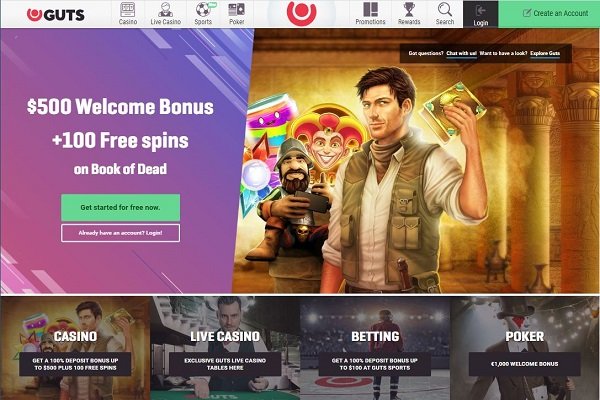The image size is (600, 400).
Task: Click Get started for free now
Action: click(x=120, y=207)
